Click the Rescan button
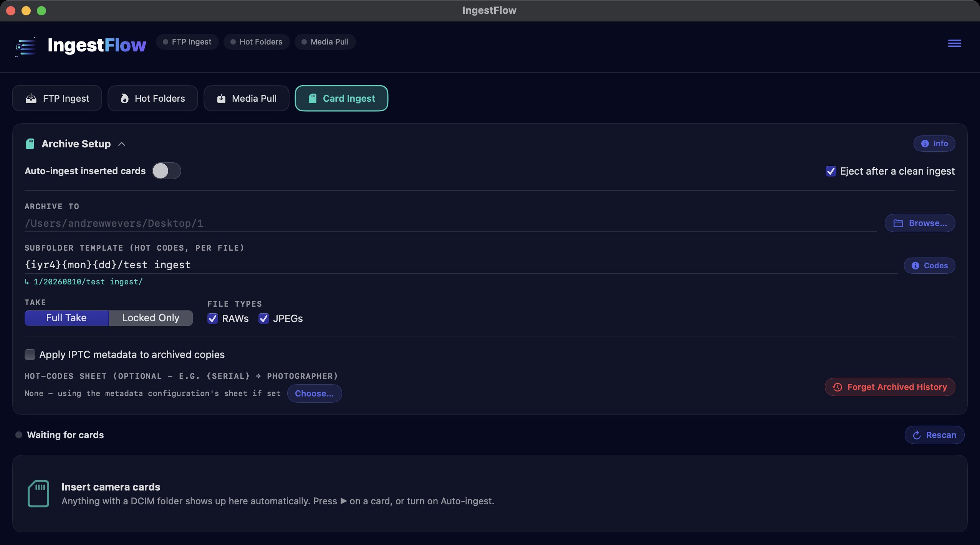980x545 pixels. pos(934,435)
